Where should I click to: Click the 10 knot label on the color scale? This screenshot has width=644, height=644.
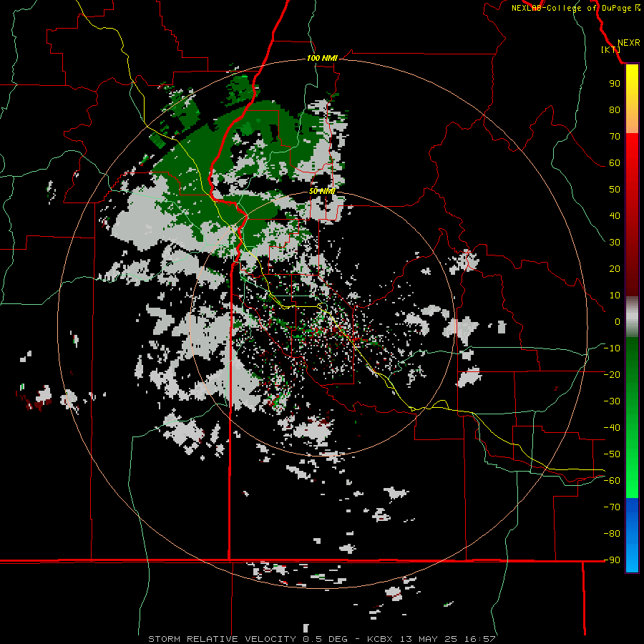coord(615,296)
